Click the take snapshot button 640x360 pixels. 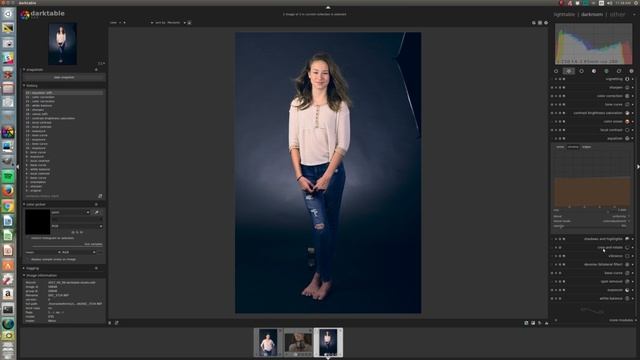64,77
